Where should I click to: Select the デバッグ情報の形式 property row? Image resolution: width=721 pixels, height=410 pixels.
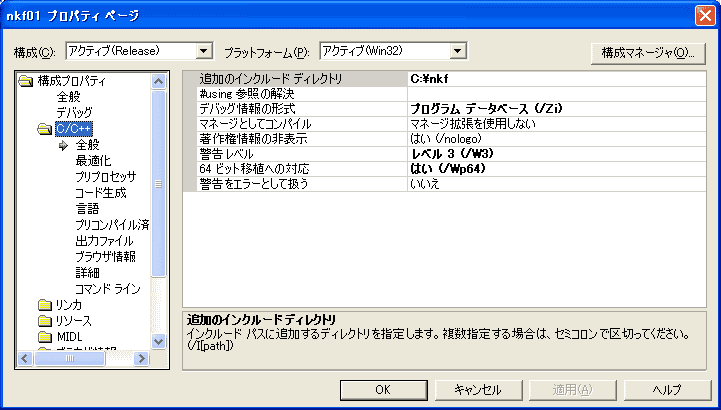tap(445, 109)
